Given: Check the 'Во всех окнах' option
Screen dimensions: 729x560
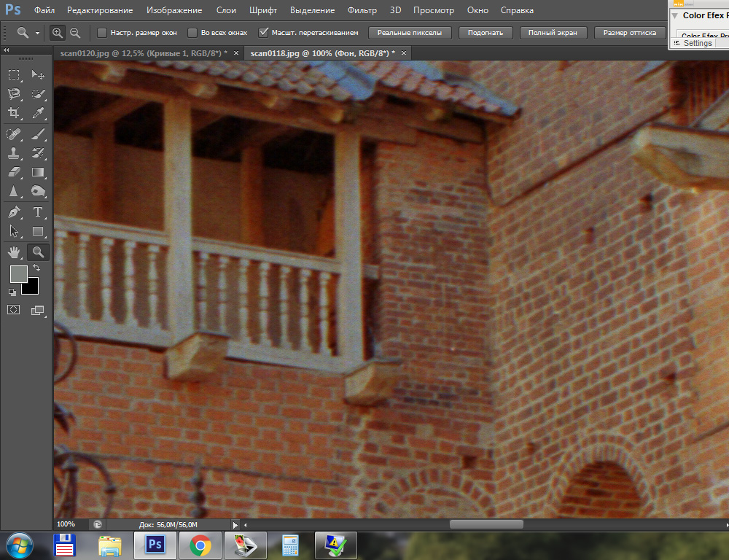Looking at the screenshot, I should pyautogui.click(x=192, y=33).
